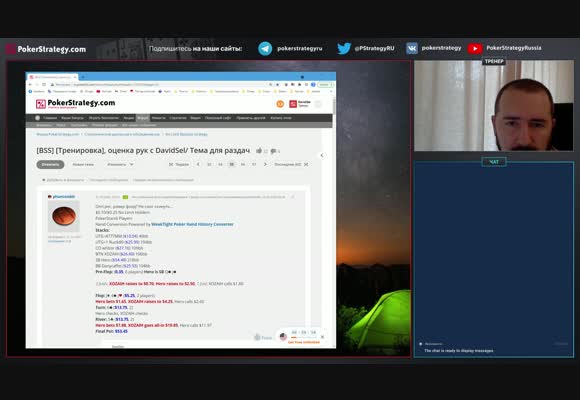Go back in the browser
580x400 pixels.
coord(31,84)
